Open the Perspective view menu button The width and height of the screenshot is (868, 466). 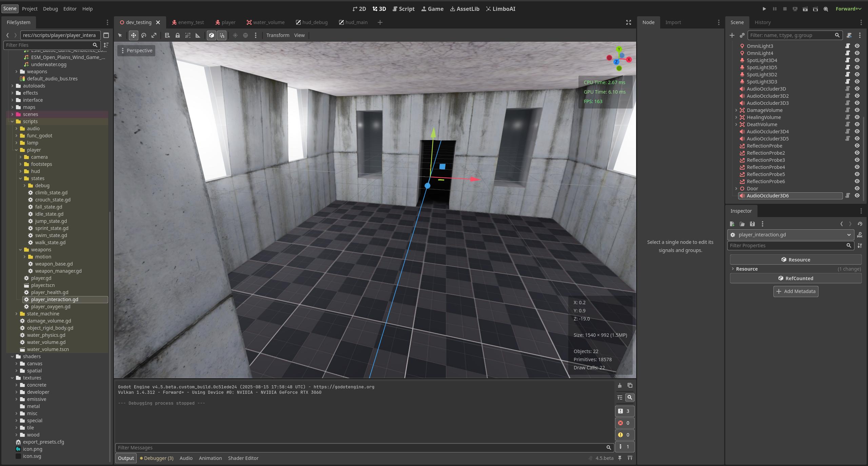point(136,51)
